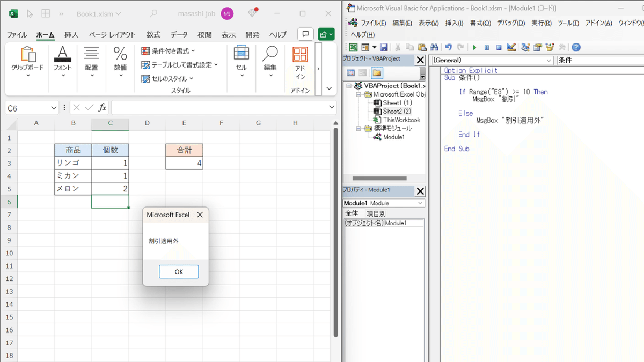Open the 編集 group in Excel ribbon
Image resolution: width=644 pixels, height=362 pixels.
coord(270,62)
